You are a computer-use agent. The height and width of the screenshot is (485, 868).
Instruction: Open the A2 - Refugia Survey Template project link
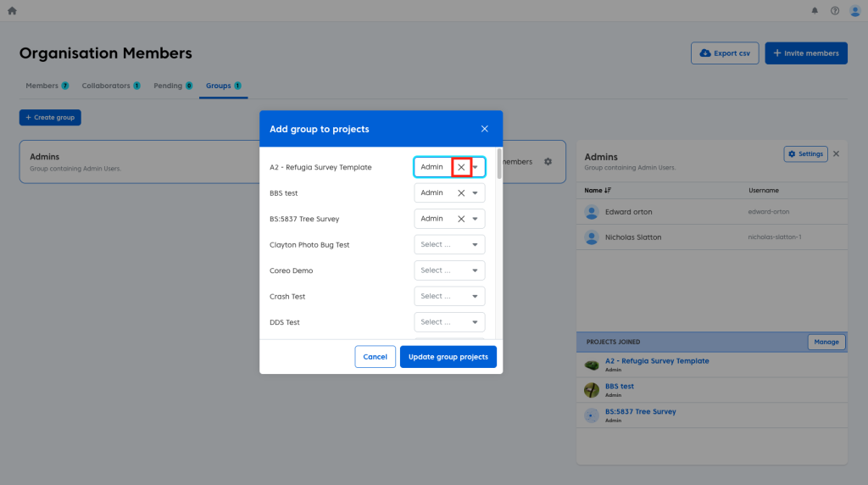(x=657, y=361)
